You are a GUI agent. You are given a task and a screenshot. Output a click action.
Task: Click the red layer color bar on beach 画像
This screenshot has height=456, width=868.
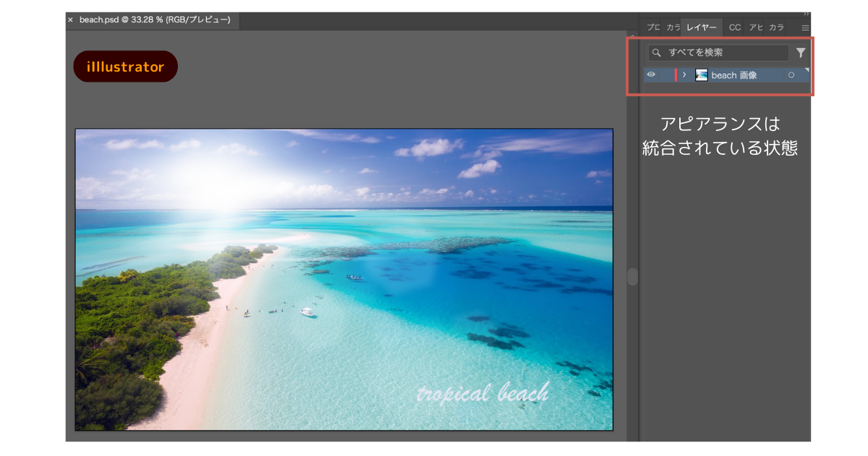(676, 74)
